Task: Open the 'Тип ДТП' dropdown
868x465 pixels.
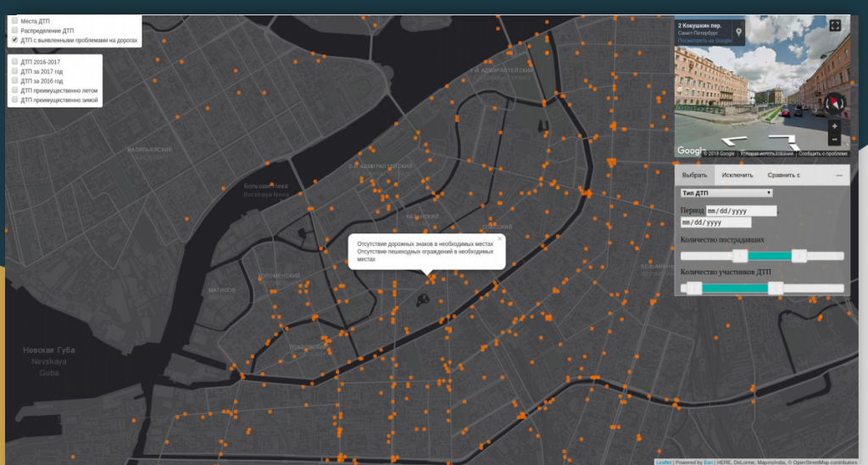Action: point(726,193)
